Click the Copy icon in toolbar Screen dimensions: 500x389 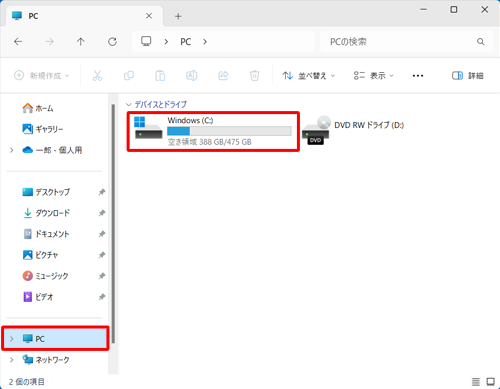pos(129,76)
